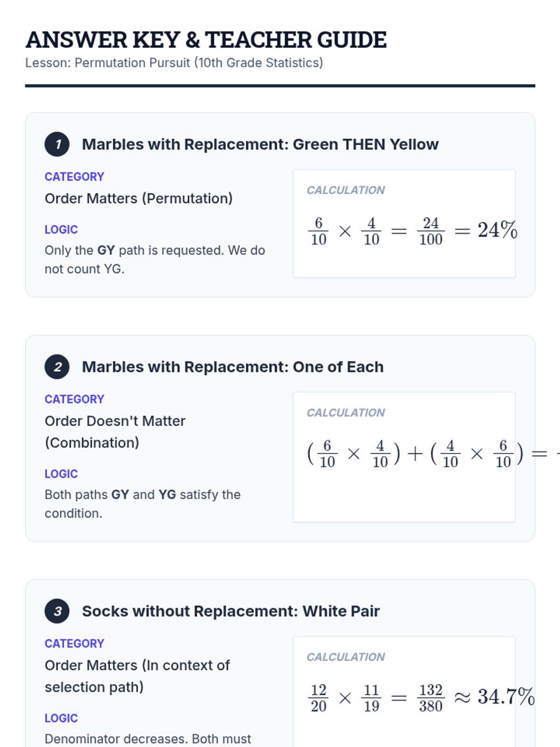Click the 12/20 fraction in socks calculation
This screenshot has width=560, height=747.
coord(318,698)
